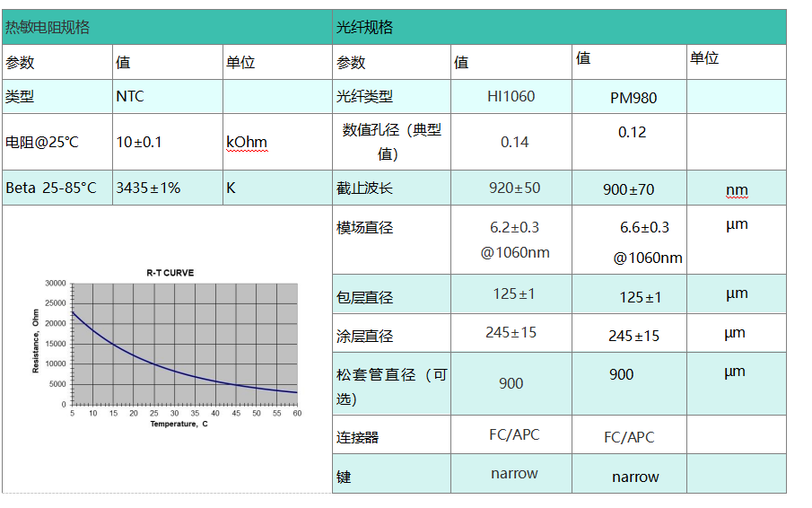Select the 920±50 cutoff wavelength value
Viewport: 812px width, 508px height.
[514, 188]
